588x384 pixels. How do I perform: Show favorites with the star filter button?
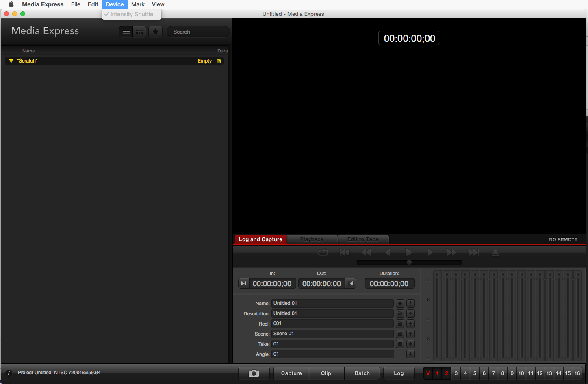click(155, 32)
